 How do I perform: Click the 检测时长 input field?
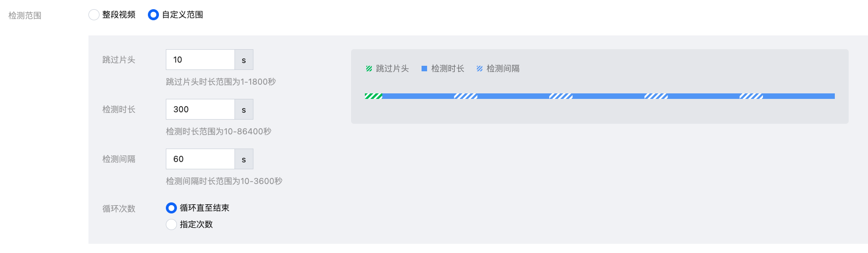tap(200, 109)
